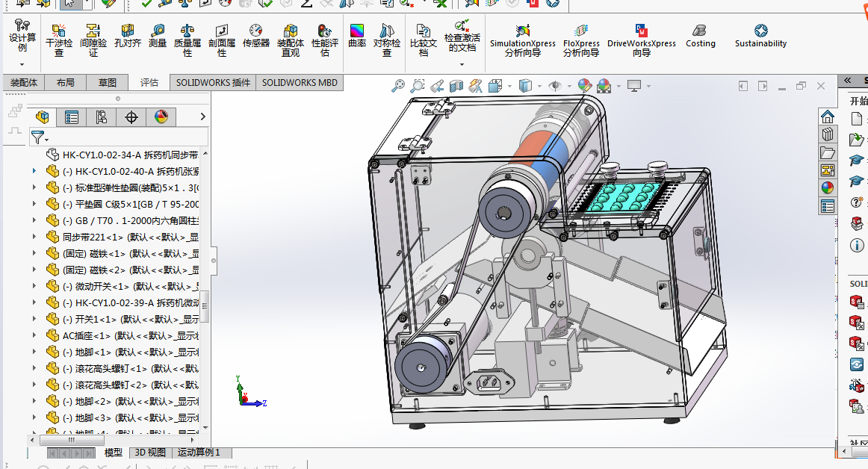The image size is (868, 469).
Task: Switch to 布局 ribbon tab
Action: pos(65,82)
